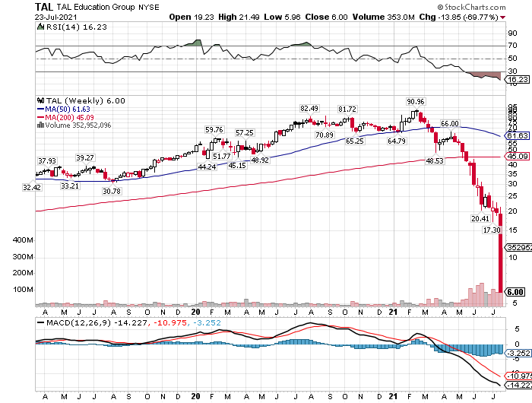Click the 59.76 price label

click(x=214, y=130)
